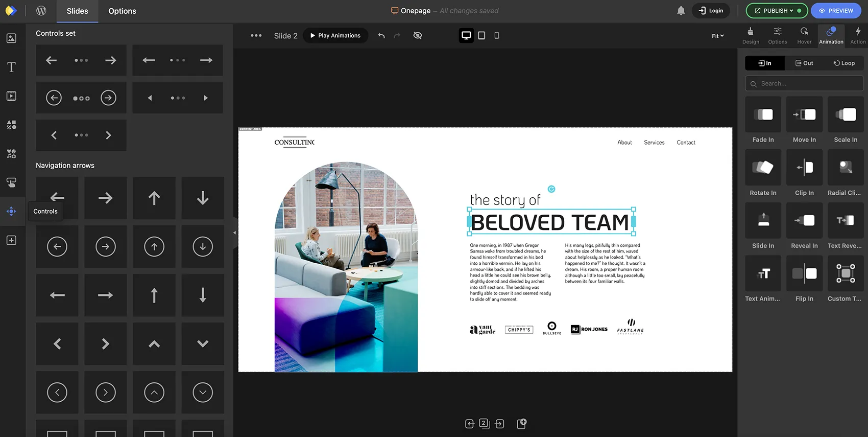Redo the last change
The width and height of the screenshot is (868, 437).
[x=397, y=35]
